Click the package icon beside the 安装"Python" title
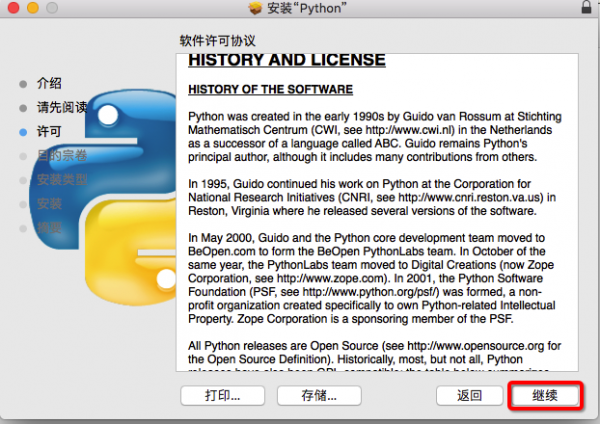This screenshot has width=600, height=424. (255, 8)
